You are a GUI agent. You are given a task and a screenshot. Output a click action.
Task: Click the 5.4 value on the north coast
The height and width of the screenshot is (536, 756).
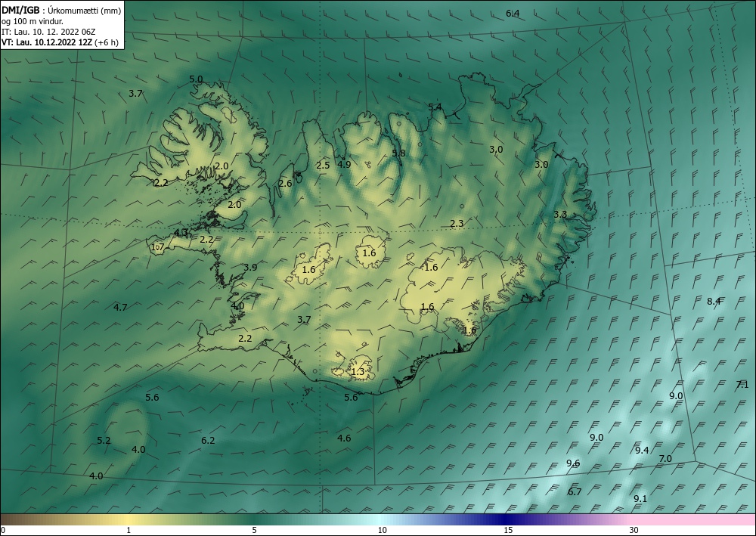[x=435, y=107]
